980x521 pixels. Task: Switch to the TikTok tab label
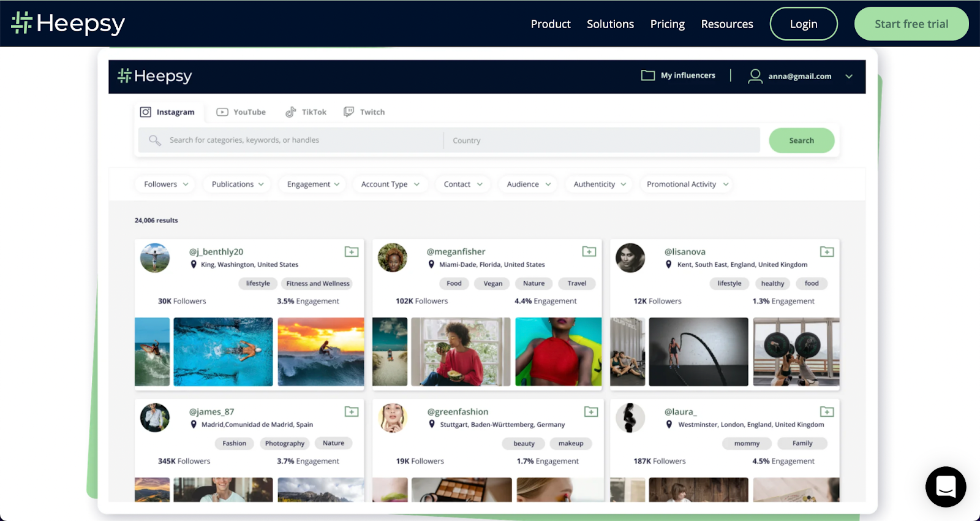(x=314, y=112)
